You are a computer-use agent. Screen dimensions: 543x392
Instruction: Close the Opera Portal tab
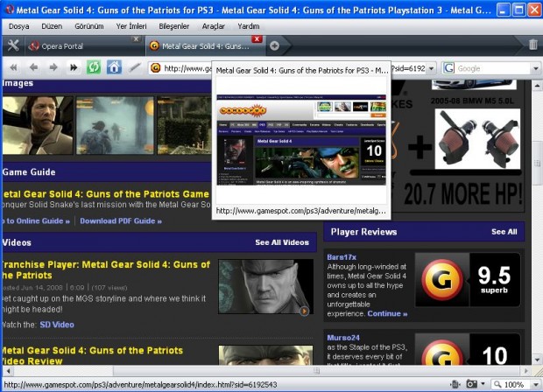tap(136, 39)
